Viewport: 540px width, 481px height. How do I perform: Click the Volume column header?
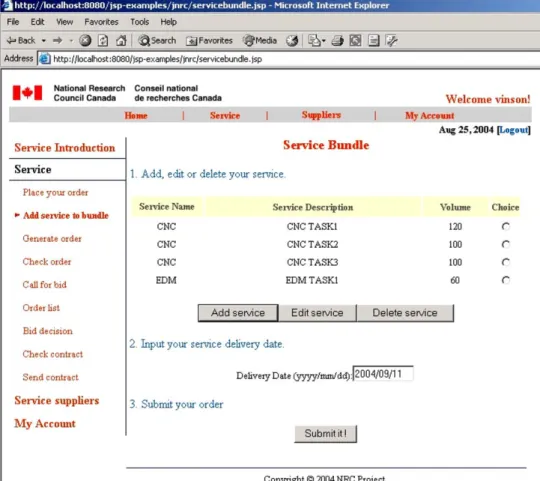coord(455,207)
